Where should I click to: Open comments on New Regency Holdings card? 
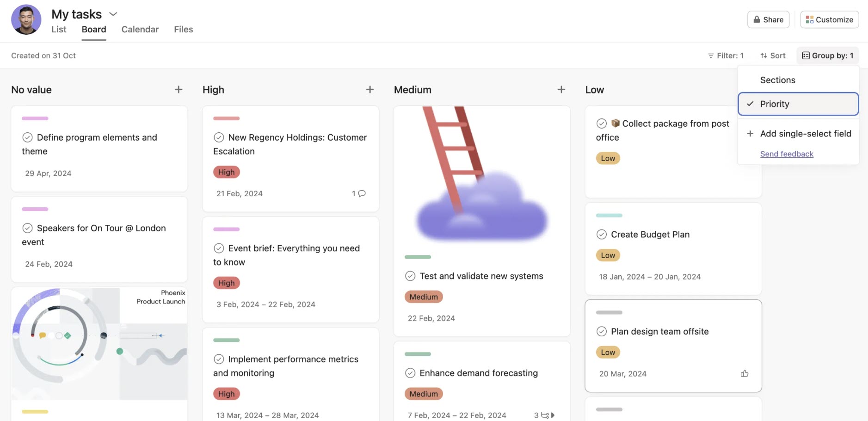(359, 193)
